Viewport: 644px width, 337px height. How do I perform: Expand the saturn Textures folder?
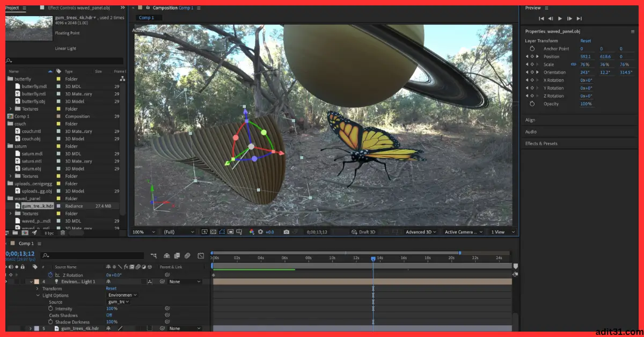[11, 176]
